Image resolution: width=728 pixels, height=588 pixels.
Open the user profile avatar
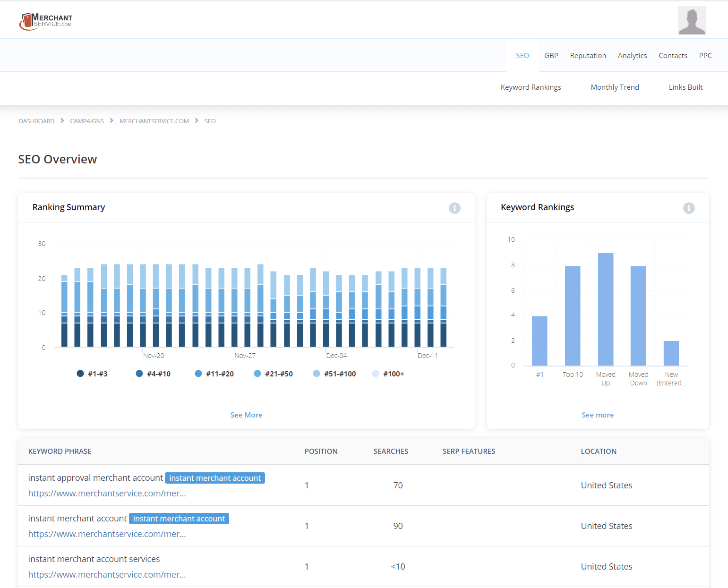692,20
